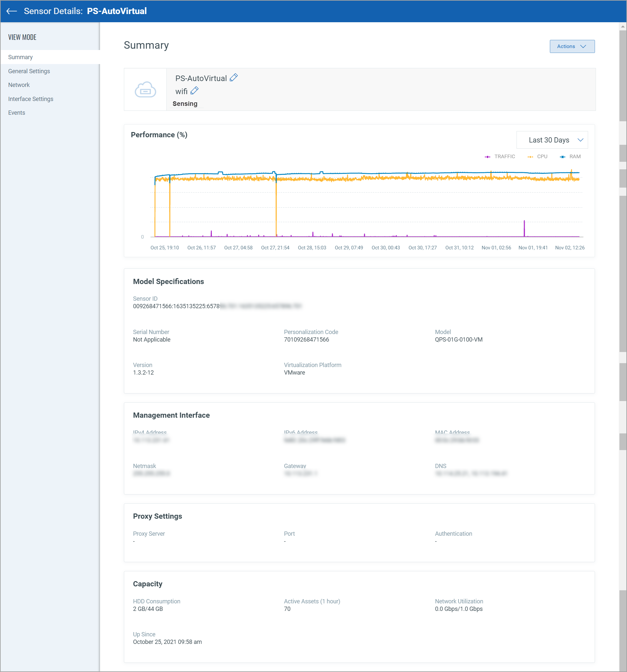
Task: Show the Events view
Action: [x=17, y=112]
